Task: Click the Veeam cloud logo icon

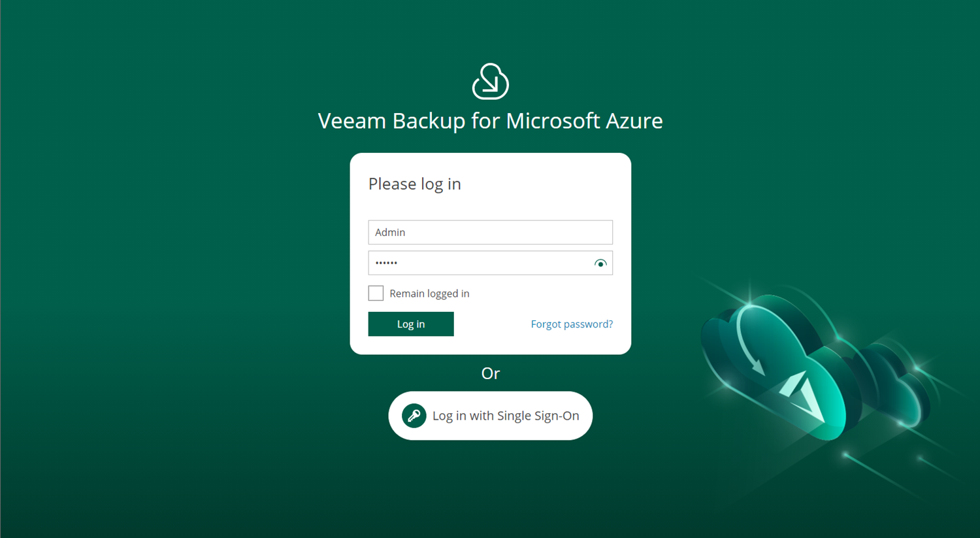Action: click(x=490, y=81)
